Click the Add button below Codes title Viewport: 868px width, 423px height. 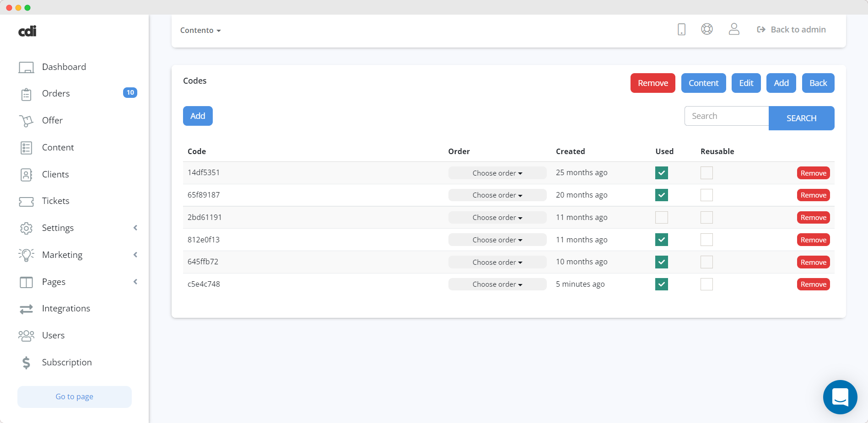[198, 116]
